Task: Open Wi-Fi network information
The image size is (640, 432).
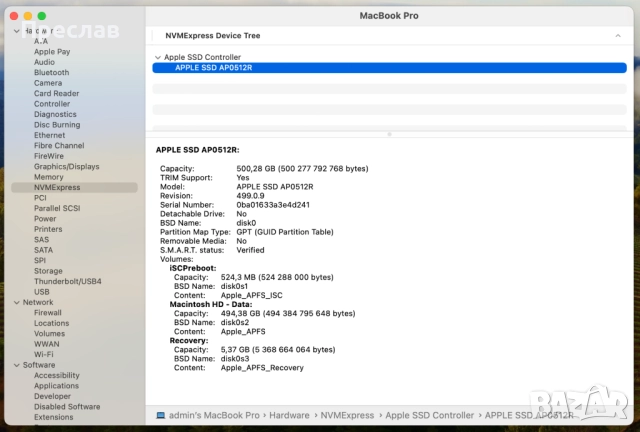Action: coord(43,354)
